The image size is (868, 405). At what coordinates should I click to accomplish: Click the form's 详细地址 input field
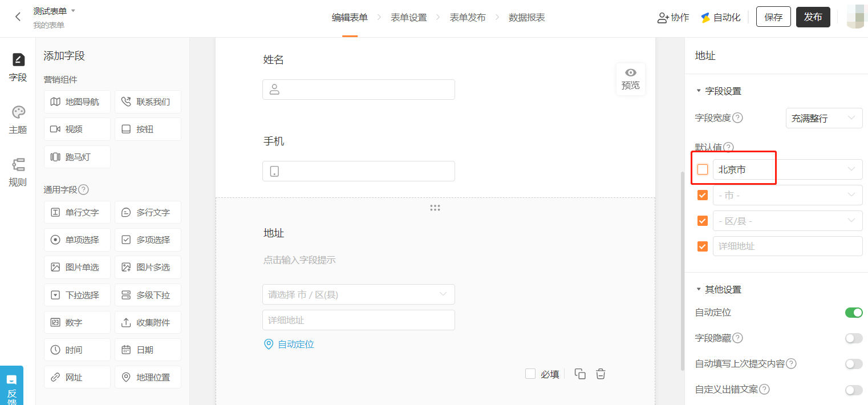359,320
